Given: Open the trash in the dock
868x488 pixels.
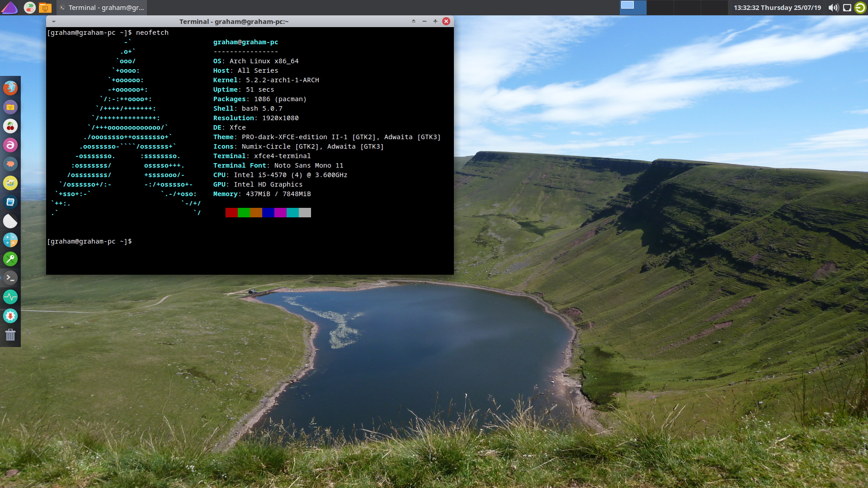Looking at the screenshot, I should coord(10,335).
